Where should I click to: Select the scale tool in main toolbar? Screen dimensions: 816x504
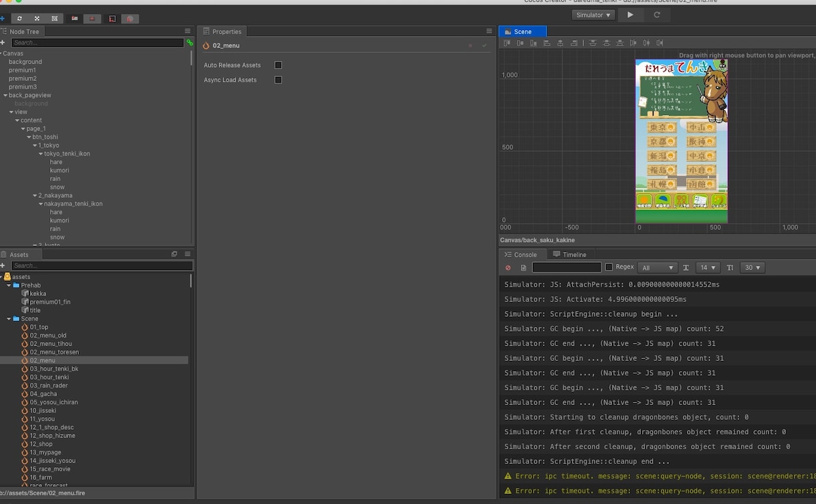pos(37,19)
